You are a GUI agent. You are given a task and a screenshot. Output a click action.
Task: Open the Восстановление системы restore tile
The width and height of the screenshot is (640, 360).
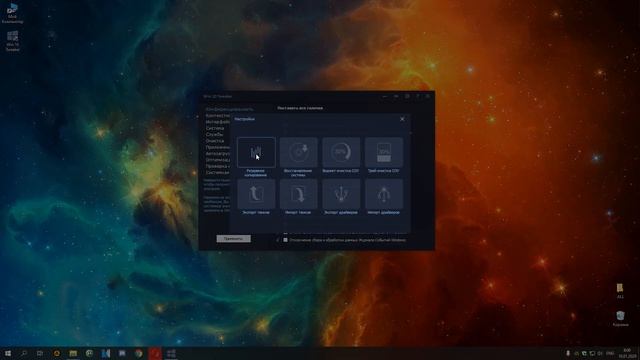tap(298, 152)
